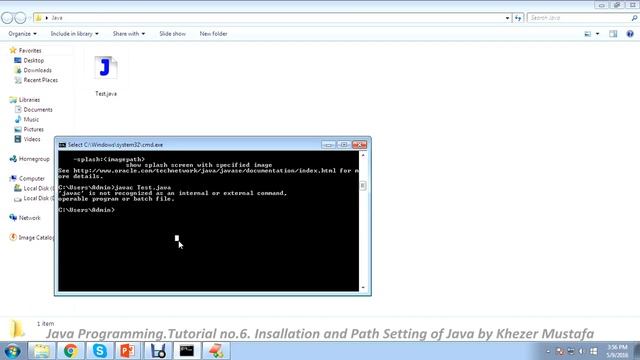Click the taskbar clock and date
The image size is (640, 360).
[x=617, y=351]
